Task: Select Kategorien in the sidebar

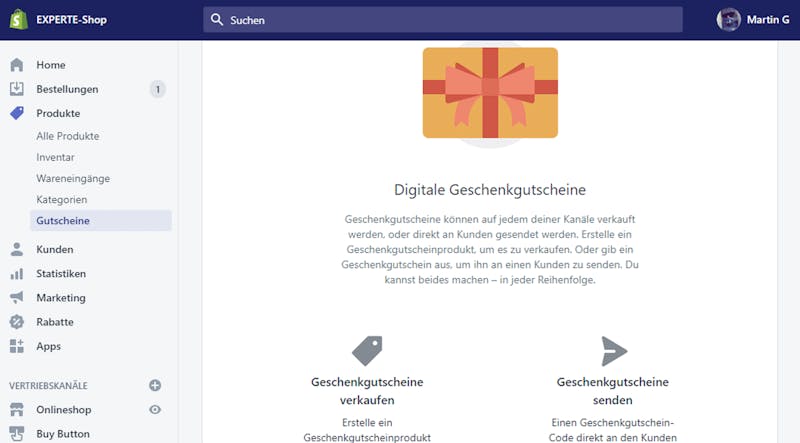Action: coord(62,200)
